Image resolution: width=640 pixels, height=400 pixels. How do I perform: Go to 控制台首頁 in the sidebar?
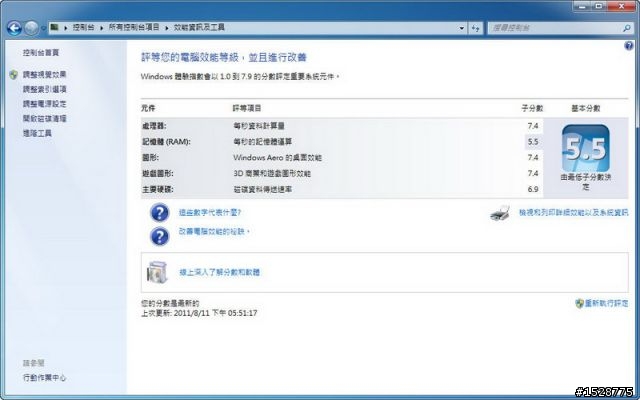tap(41, 52)
